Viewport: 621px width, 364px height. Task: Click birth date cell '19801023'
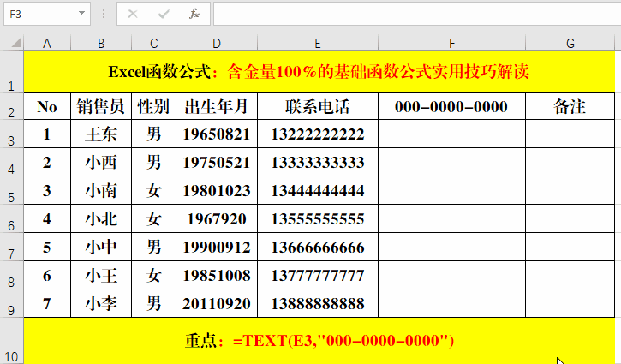tap(217, 190)
